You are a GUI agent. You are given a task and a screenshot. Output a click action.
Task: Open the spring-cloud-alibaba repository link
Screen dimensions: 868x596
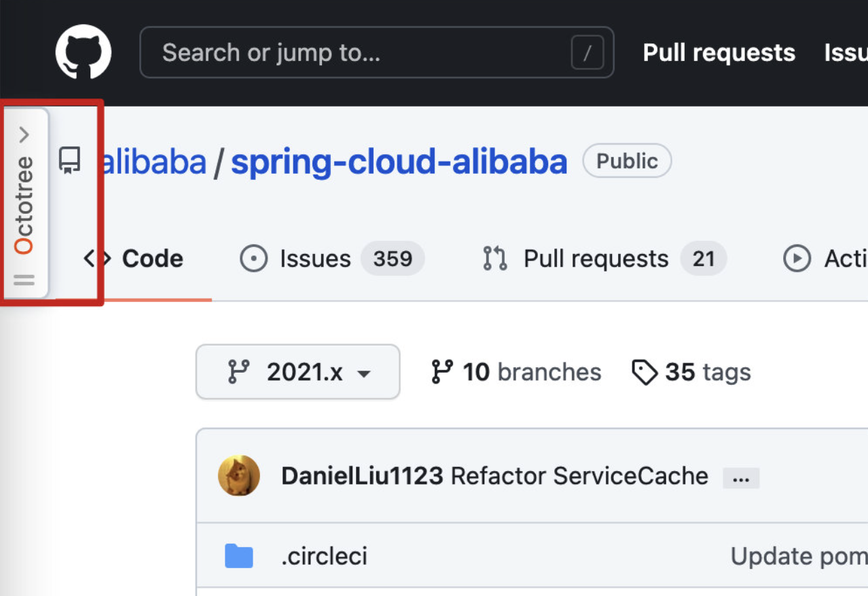click(x=399, y=162)
